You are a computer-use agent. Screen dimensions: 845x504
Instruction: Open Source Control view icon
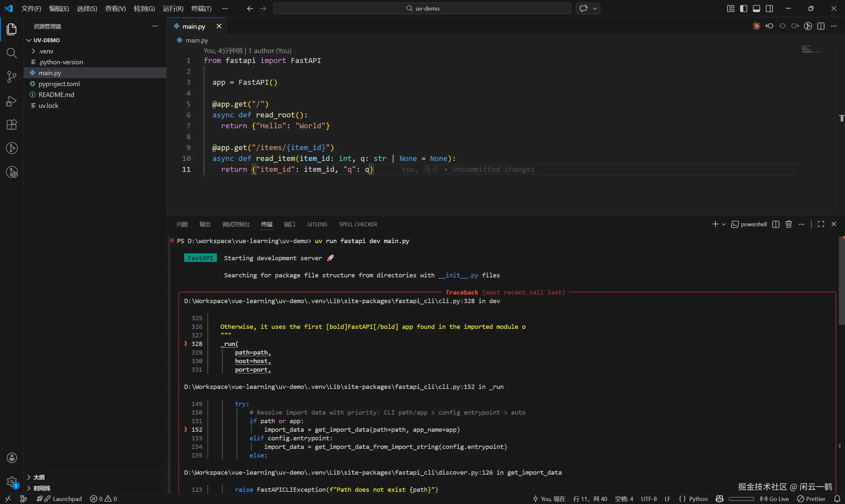pyautogui.click(x=12, y=77)
